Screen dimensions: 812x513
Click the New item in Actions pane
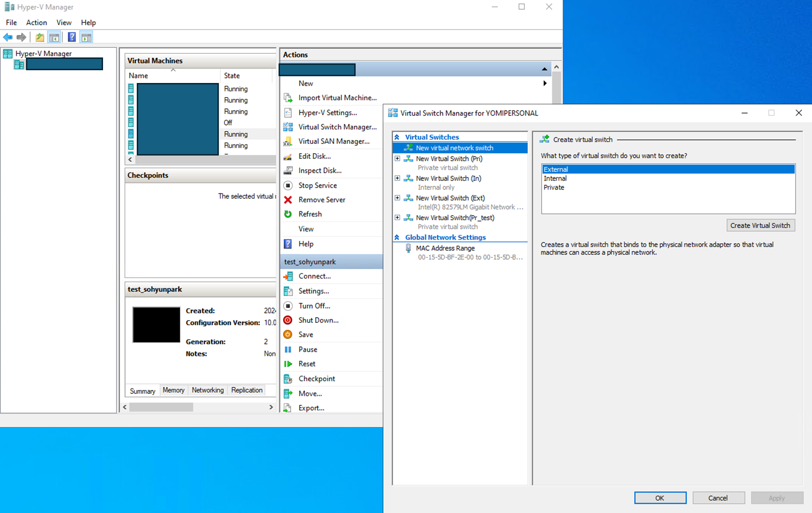305,83
